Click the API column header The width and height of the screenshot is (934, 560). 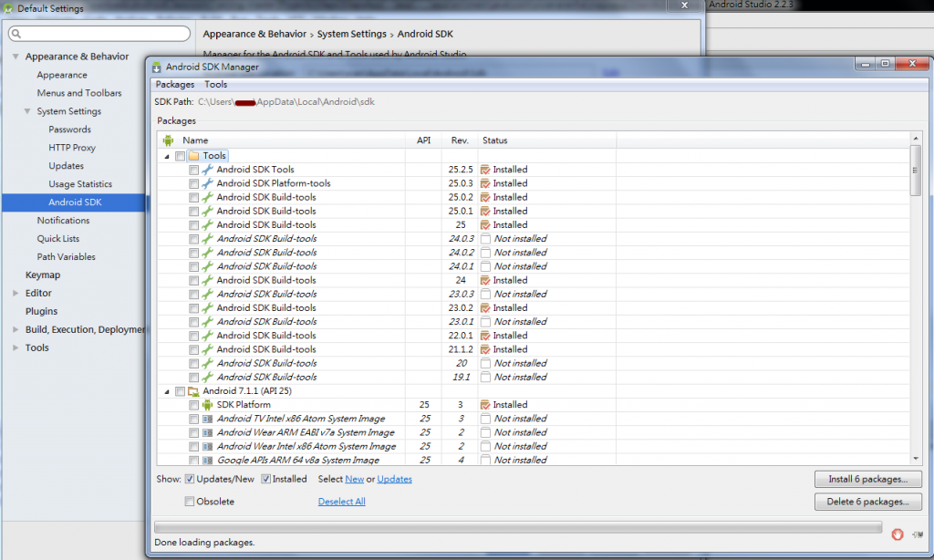click(423, 140)
